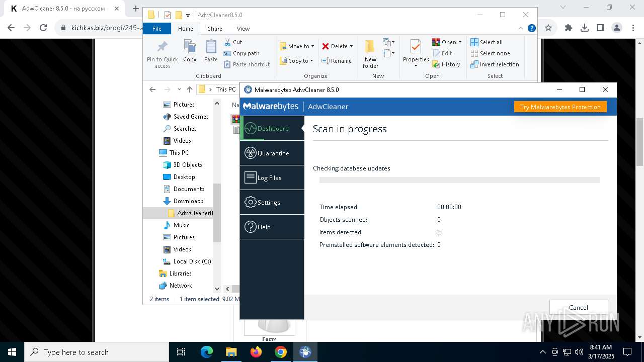Go back in File Explorer
Screen dimensions: 644x362
pos(152,89)
